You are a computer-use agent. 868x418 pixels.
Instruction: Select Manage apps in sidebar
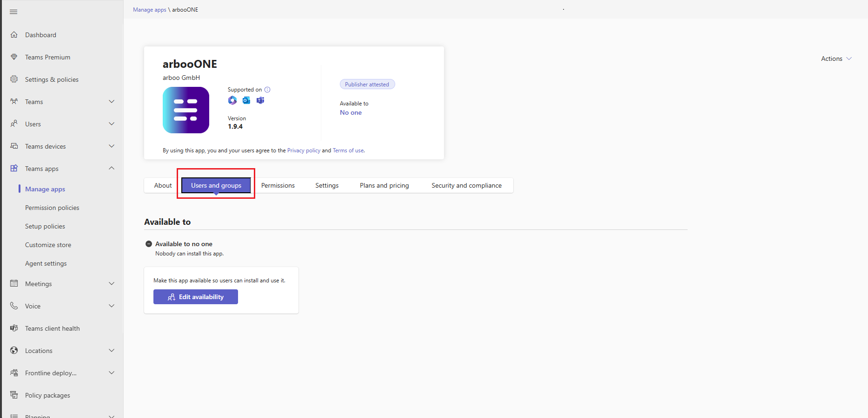45,189
